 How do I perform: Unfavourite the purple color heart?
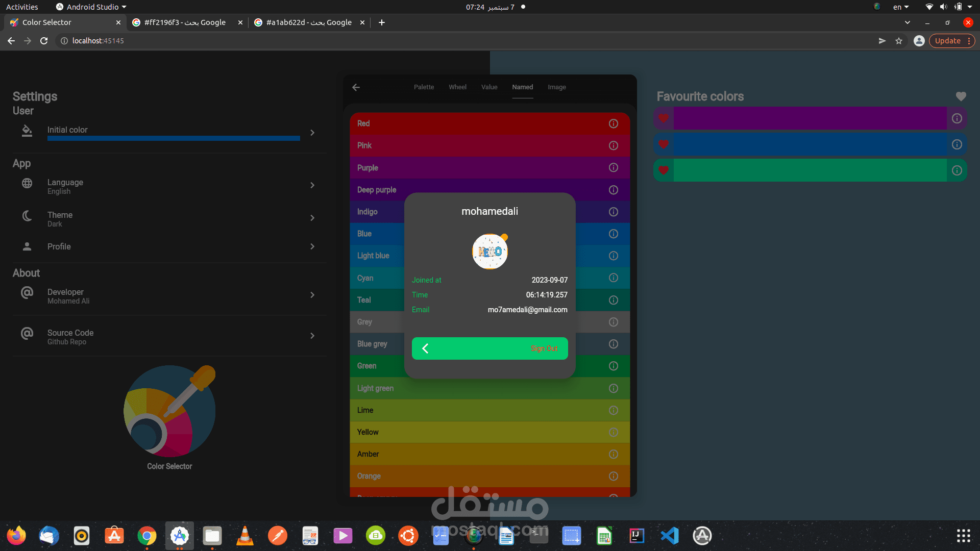point(664,118)
